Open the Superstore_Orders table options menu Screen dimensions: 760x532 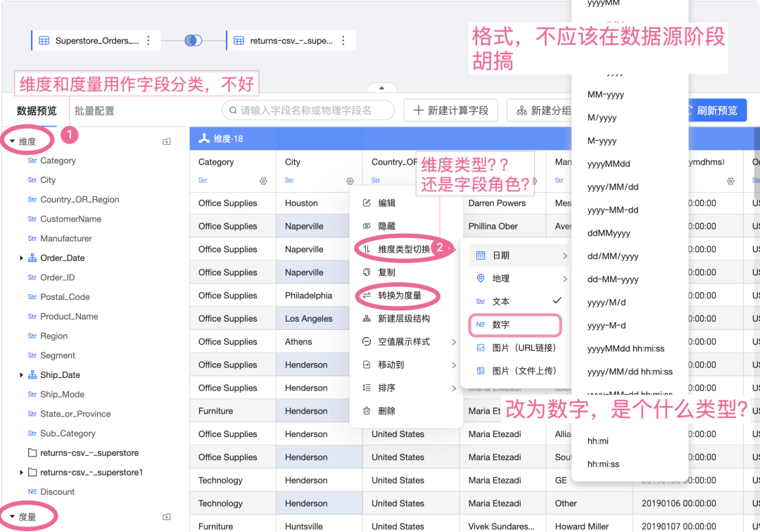pyautogui.click(x=148, y=41)
